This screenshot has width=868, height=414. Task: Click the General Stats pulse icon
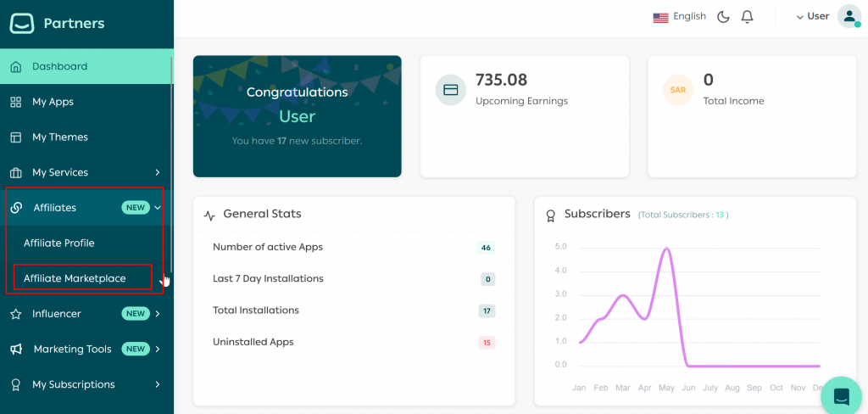point(209,215)
